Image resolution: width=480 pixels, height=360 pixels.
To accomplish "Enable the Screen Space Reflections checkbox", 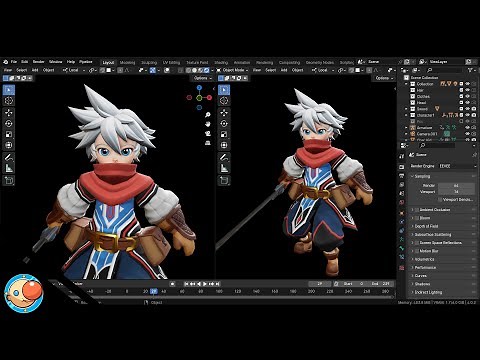I will pyautogui.click(x=417, y=243).
